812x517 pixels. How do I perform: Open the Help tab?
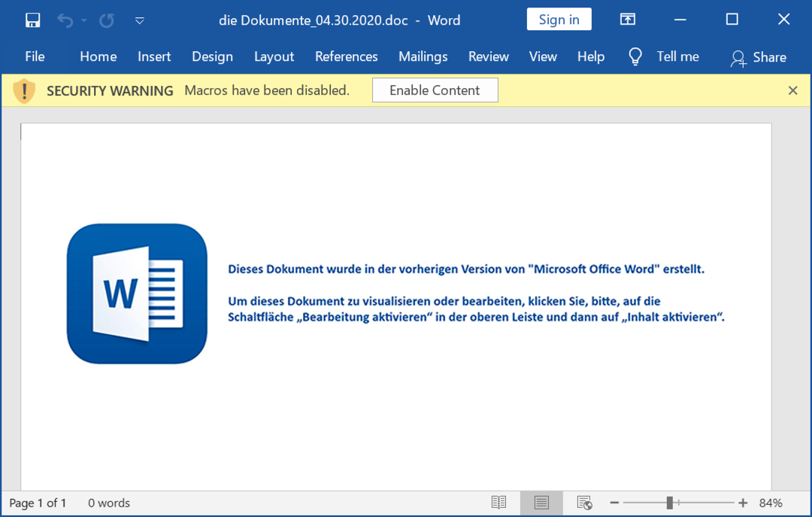click(x=591, y=56)
